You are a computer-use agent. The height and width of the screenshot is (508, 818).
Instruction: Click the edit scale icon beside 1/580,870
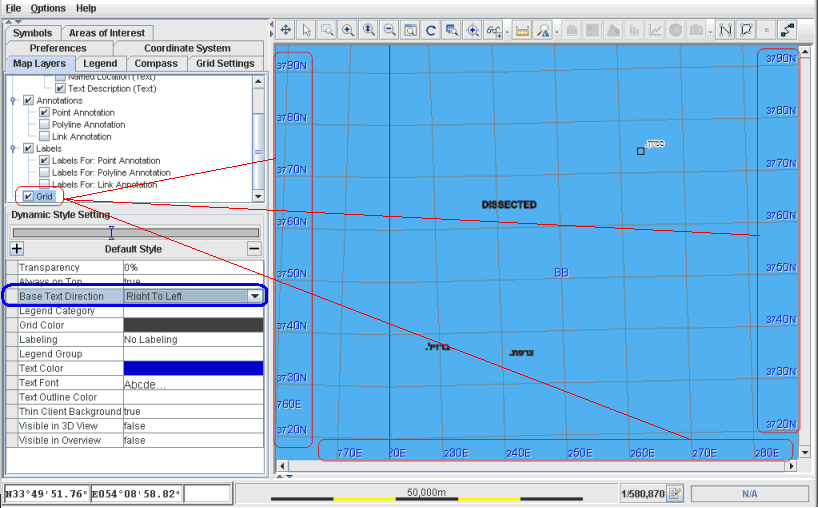(x=675, y=493)
